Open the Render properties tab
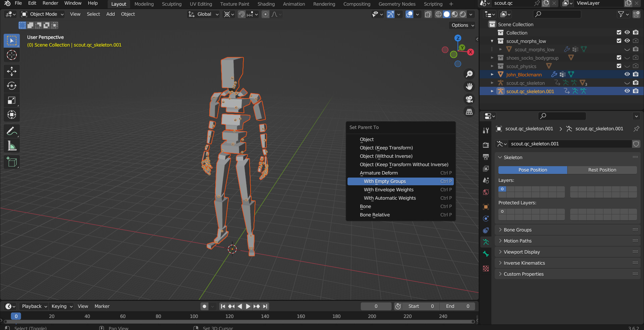644x330 pixels. (486, 145)
